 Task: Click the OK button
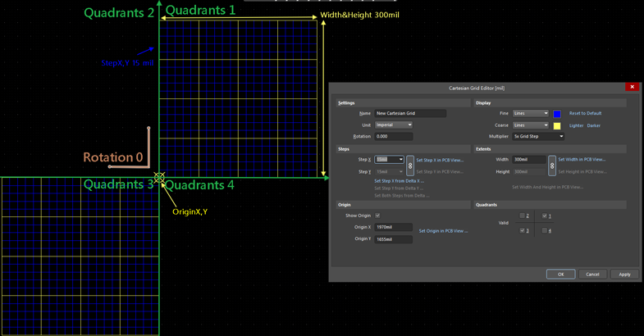(x=560, y=274)
